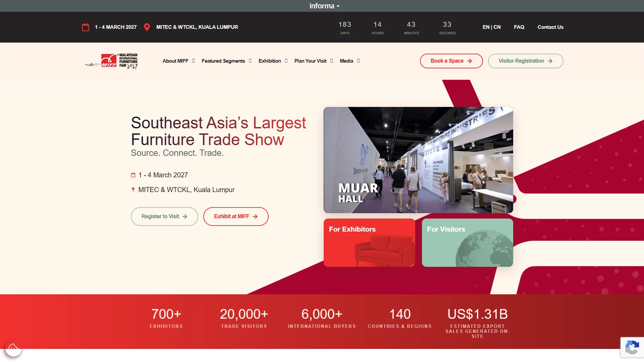
Task: Click the Exhibit at MIFF button
Action: click(x=236, y=217)
